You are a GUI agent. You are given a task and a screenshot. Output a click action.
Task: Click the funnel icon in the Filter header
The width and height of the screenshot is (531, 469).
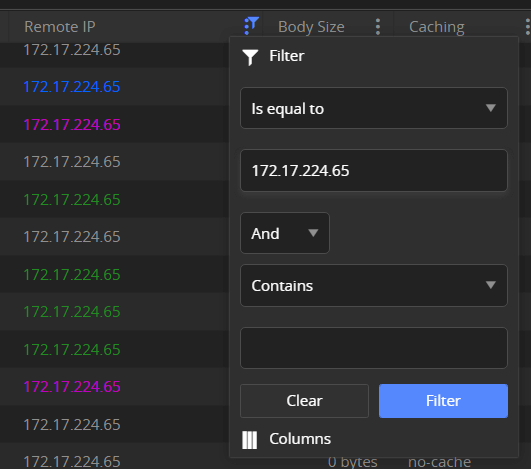(x=250, y=57)
